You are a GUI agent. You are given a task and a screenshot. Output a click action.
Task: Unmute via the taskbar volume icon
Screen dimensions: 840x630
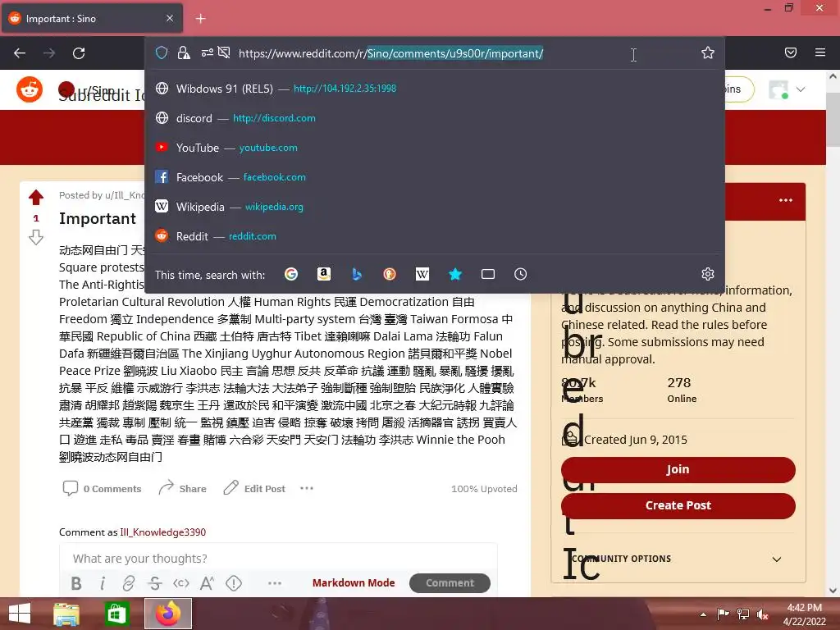tap(762, 614)
